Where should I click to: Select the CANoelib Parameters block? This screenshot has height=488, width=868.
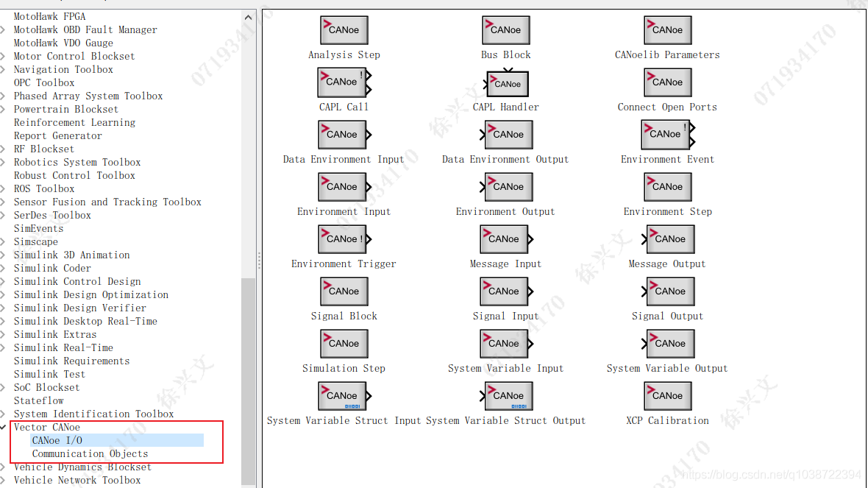[667, 30]
